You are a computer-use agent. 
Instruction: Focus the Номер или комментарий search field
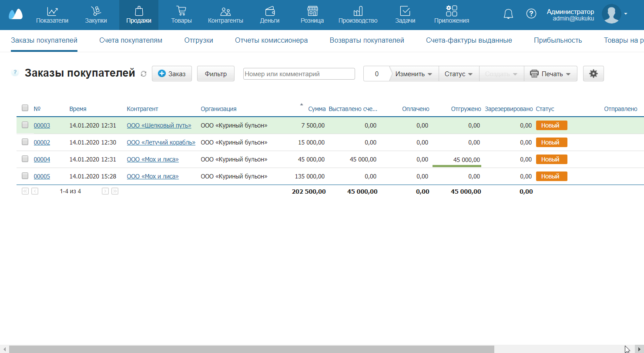pos(299,74)
